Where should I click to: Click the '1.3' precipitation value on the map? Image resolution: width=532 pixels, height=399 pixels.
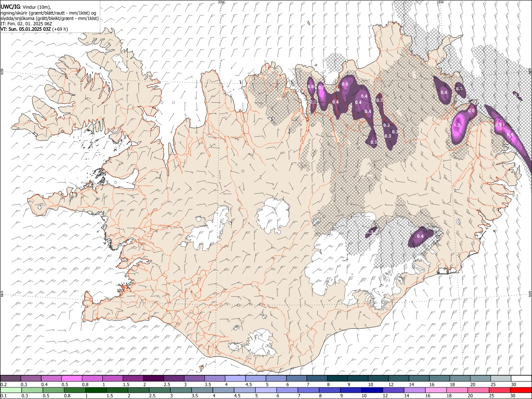(457, 125)
